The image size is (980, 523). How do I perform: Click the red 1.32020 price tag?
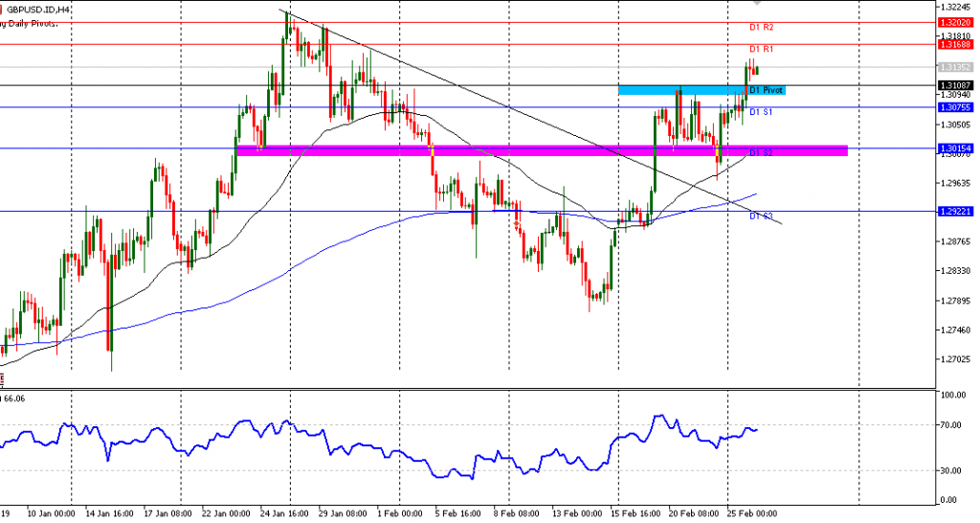tap(955, 22)
